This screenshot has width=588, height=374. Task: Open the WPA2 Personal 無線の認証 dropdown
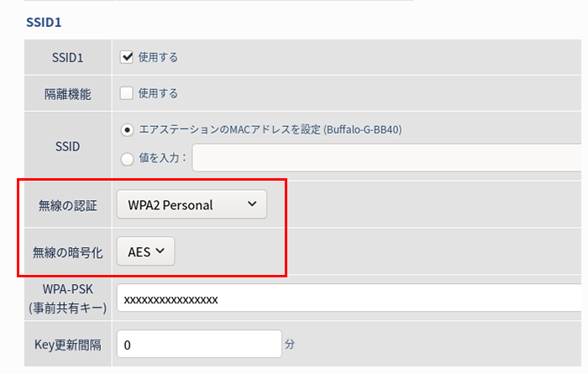point(192,204)
